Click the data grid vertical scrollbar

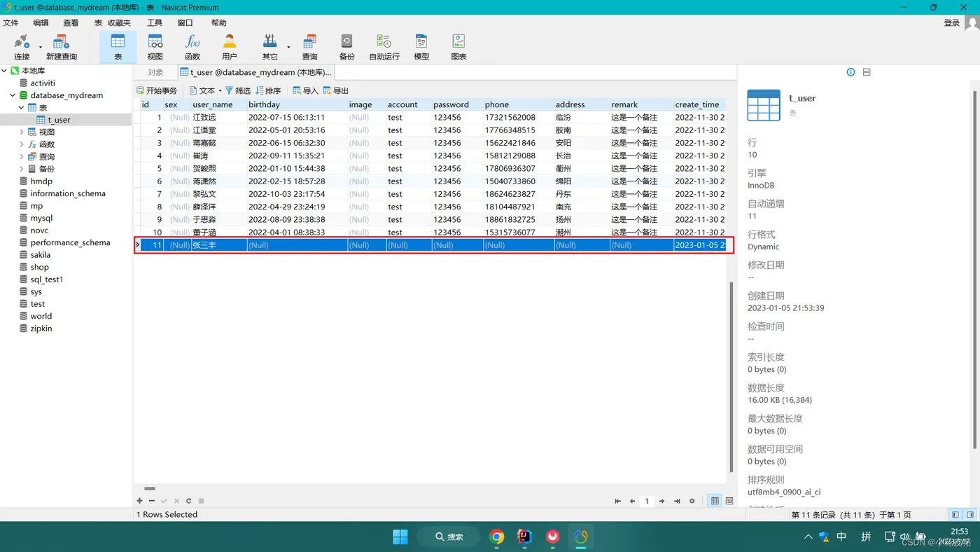pos(732,378)
